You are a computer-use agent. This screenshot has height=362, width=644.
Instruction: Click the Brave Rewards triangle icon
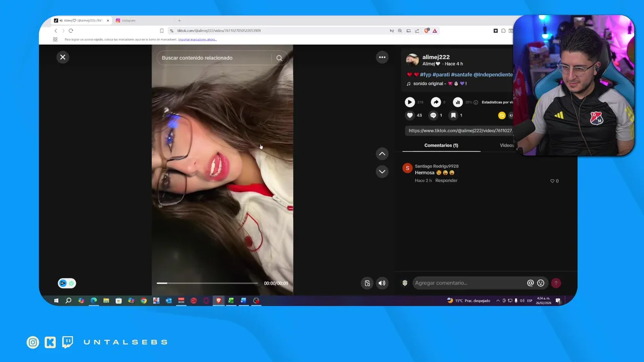tap(435, 31)
